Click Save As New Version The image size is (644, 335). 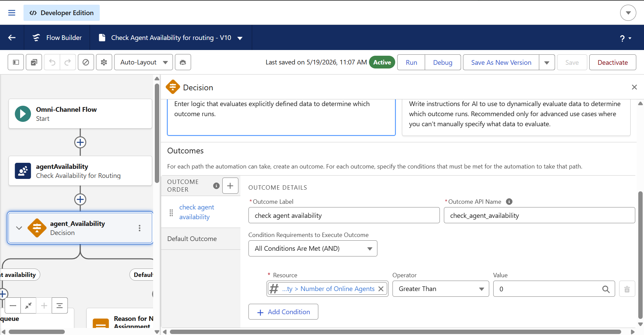click(501, 62)
